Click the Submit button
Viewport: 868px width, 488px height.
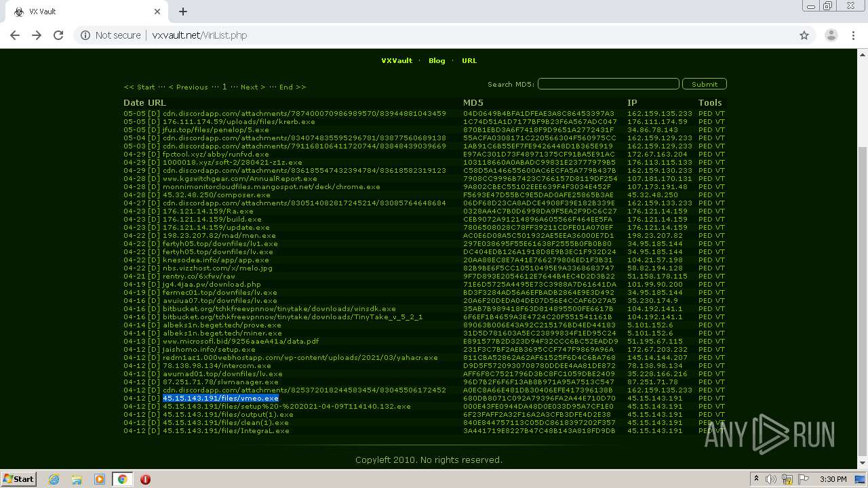point(705,84)
